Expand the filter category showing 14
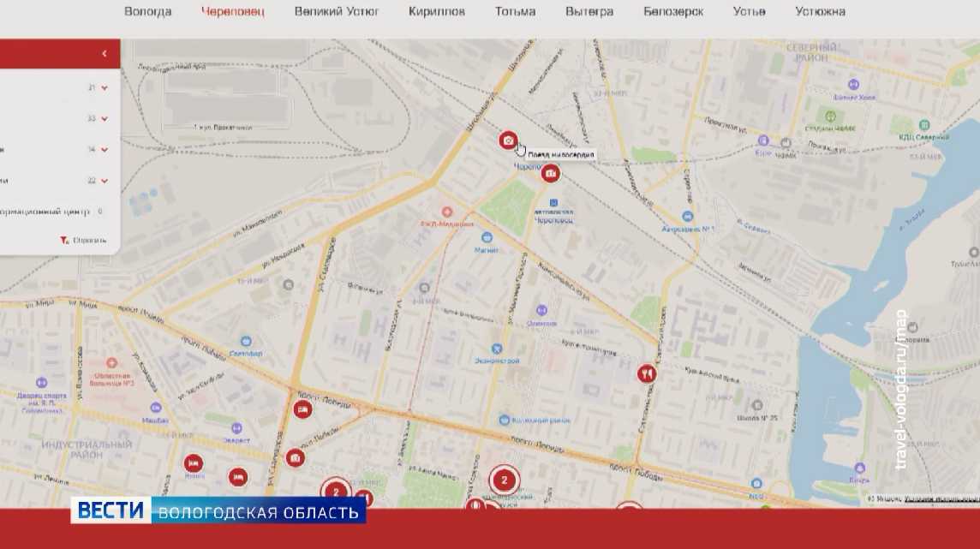This screenshot has width=980, height=549. (105, 150)
